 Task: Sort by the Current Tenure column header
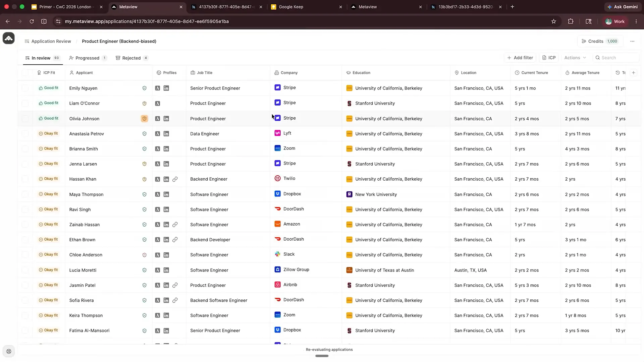534,73
